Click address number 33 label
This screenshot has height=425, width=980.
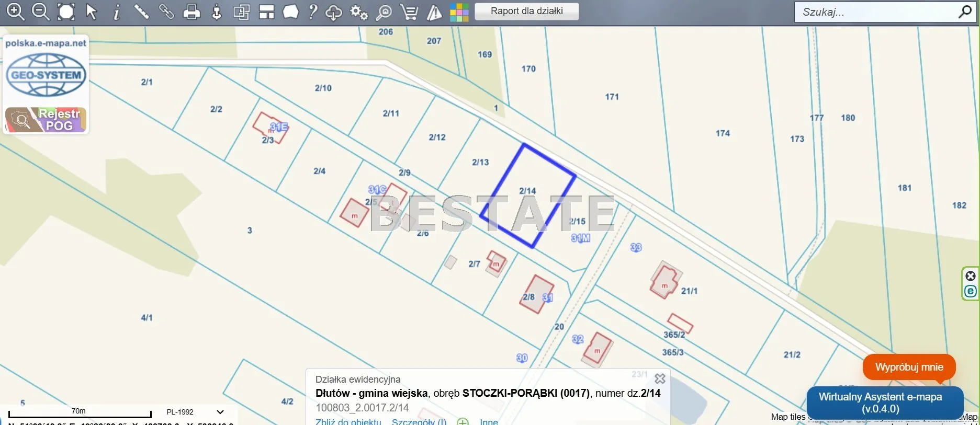tap(636, 247)
